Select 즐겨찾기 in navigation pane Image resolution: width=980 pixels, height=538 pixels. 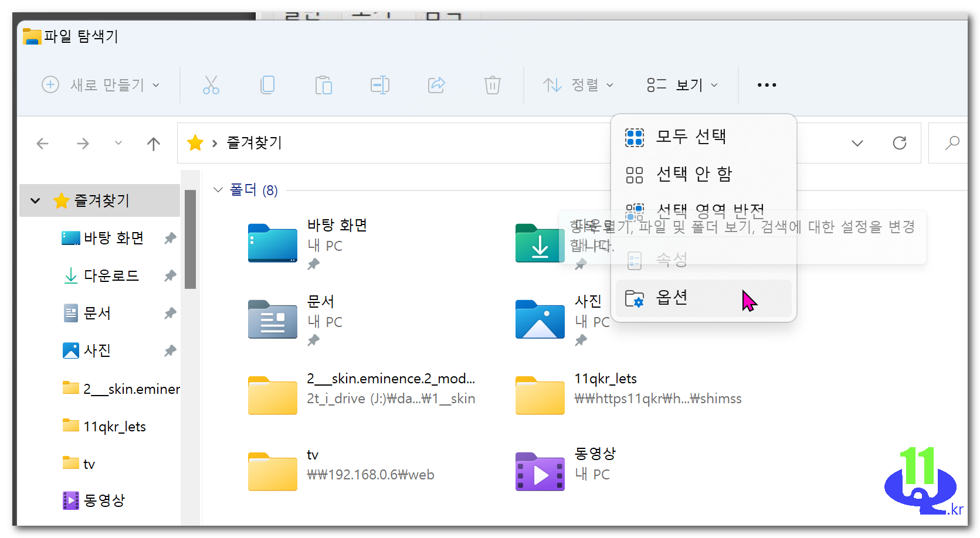point(100,200)
